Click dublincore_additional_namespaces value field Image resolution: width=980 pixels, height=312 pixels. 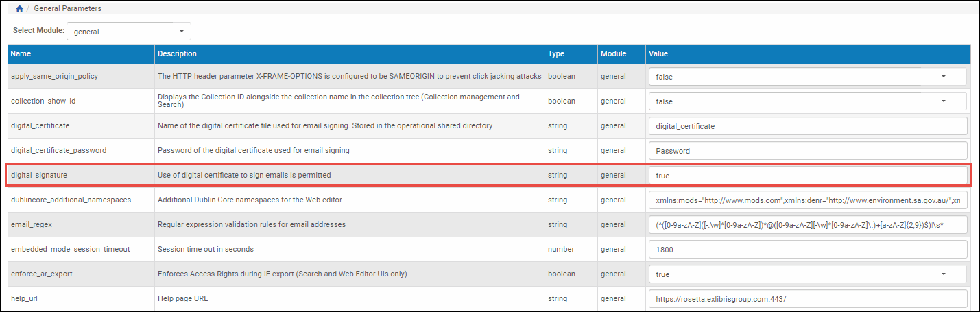(807, 200)
